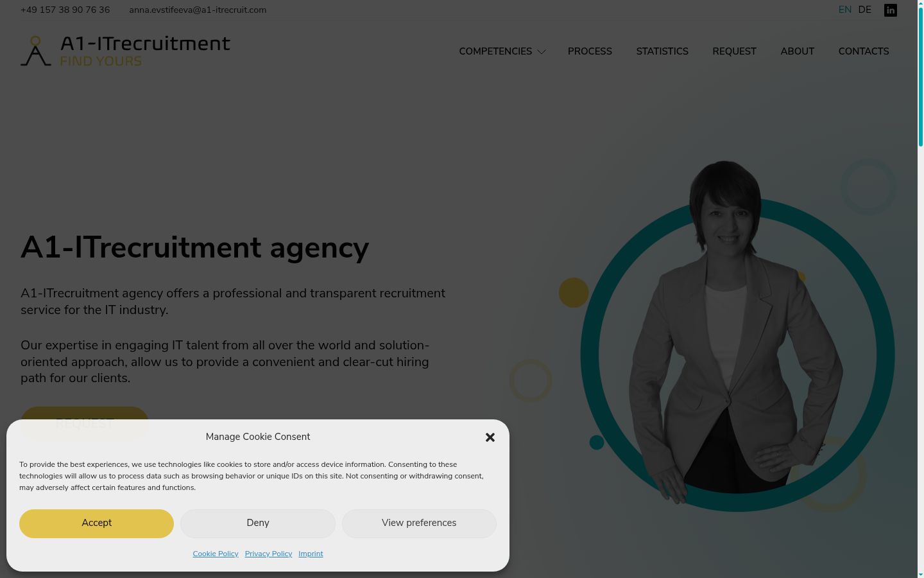The width and height of the screenshot is (924, 578).
Task: Deny cookie consent
Action: [258, 523]
